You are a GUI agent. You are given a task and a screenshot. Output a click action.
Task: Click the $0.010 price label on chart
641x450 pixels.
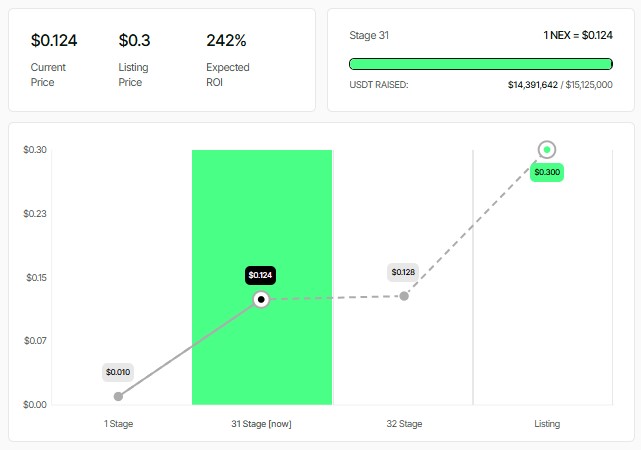(118, 372)
